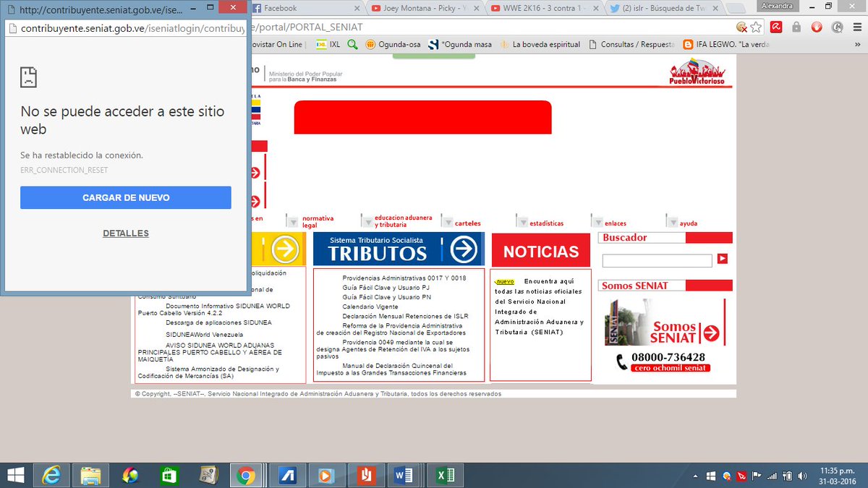The height and width of the screenshot is (488, 868).
Task: Click the Pueblo Victorioso logo
Action: [697, 73]
